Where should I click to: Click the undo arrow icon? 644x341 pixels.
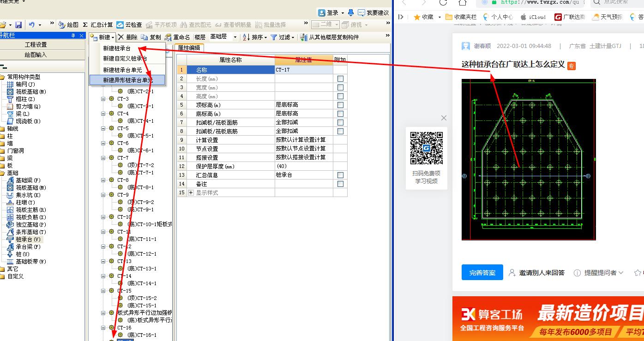31,24
